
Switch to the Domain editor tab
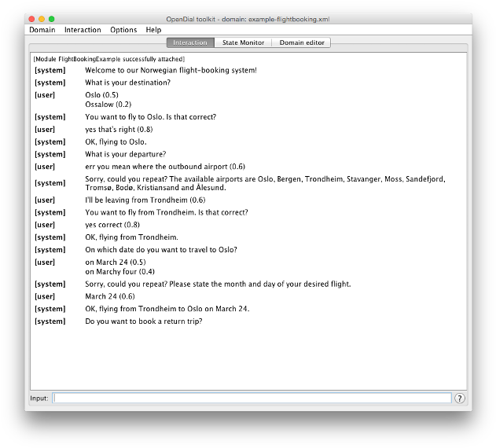pos(301,42)
